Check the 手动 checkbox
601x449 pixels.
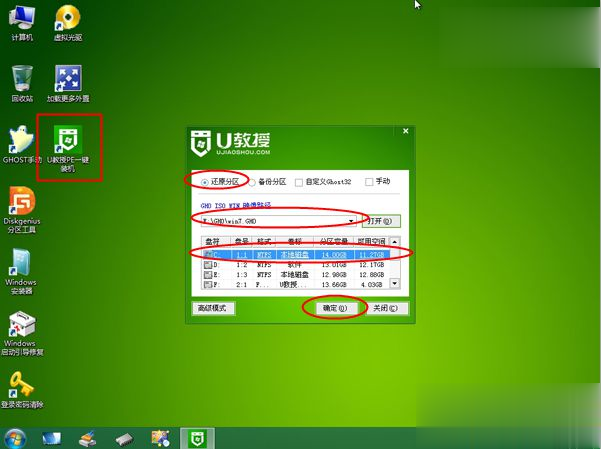click(x=369, y=182)
